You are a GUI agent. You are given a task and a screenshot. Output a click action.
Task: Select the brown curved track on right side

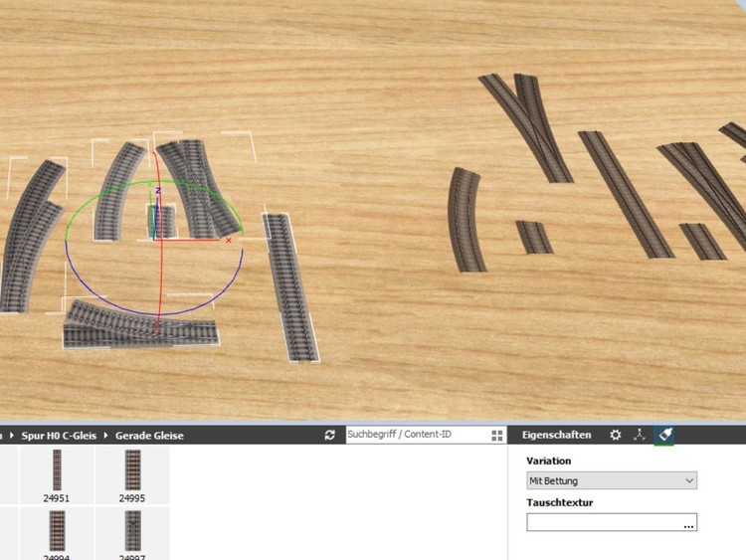pos(466,220)
